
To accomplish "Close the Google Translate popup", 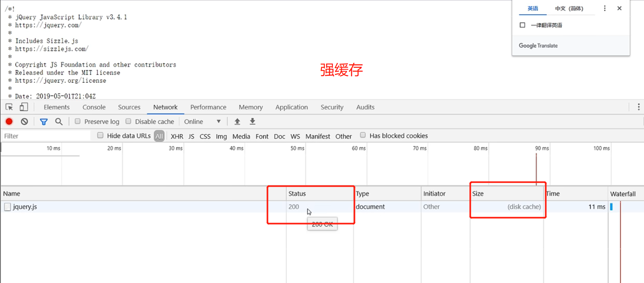I will [619, 8].
